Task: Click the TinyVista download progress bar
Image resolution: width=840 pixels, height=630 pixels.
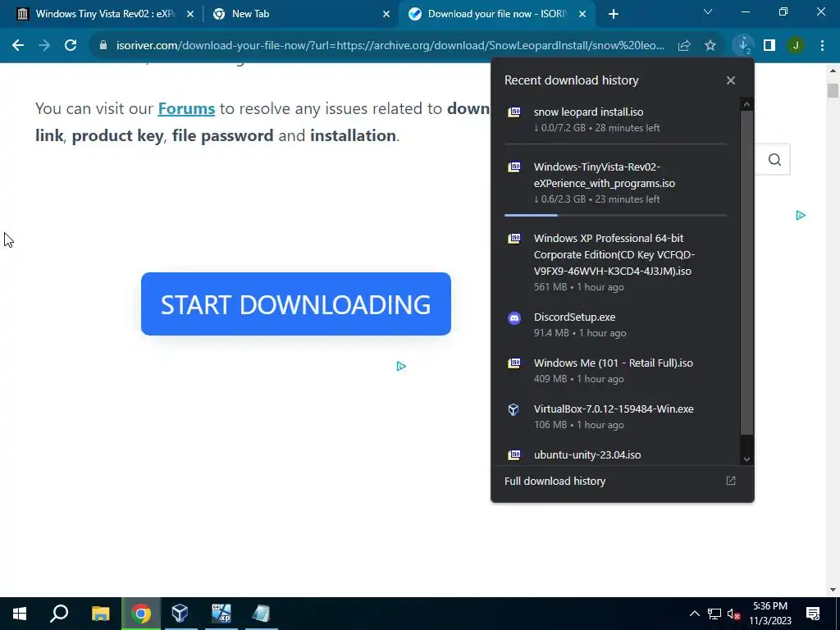Action: coord(615,216)
